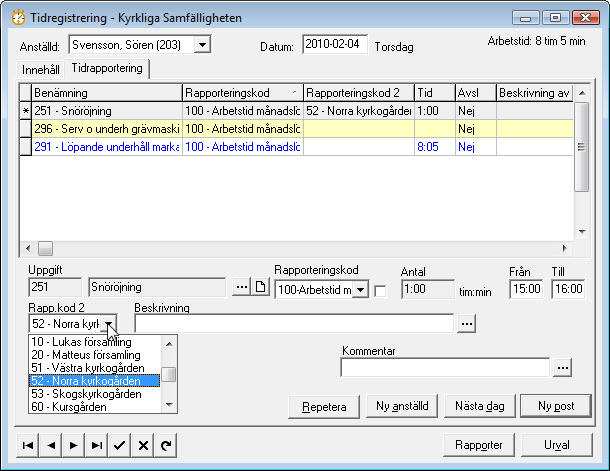The height and width of the screenshot is (471, 610).
Task: Click the Till time field 16:00
Action: click(x=568, y=289)
